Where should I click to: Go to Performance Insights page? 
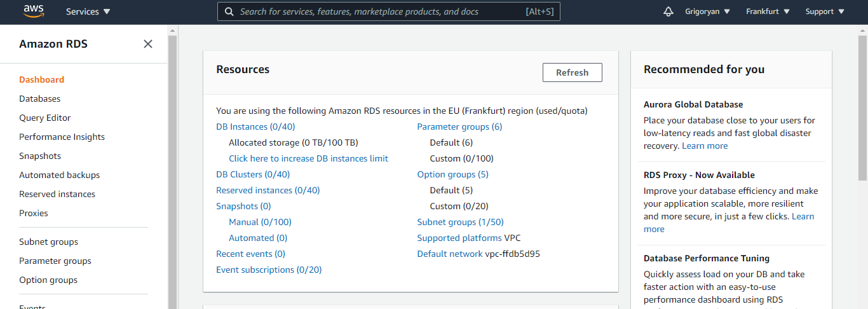click(62, 137)
